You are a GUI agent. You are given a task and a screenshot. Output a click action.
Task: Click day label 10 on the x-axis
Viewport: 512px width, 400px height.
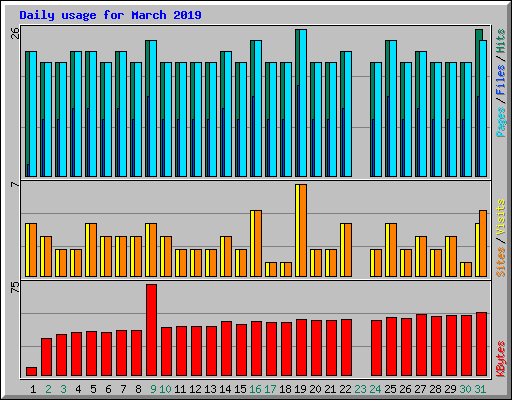[x=165, y=389]
